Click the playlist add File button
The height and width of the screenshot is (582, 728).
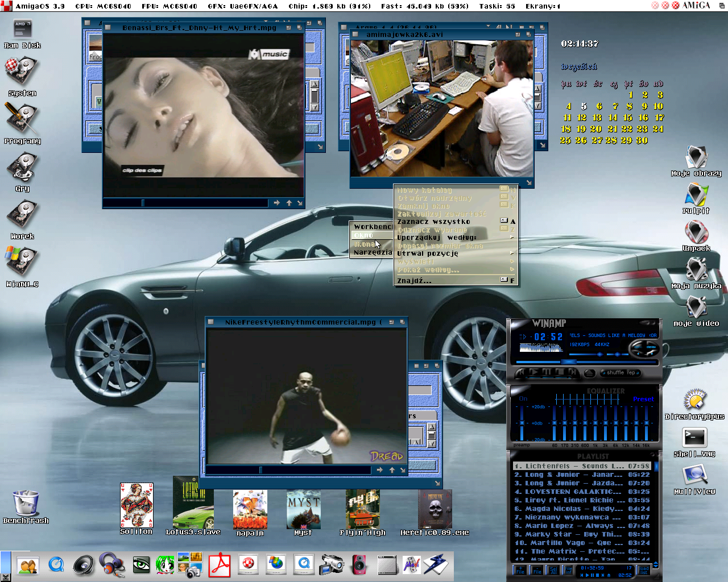point(520,570)
